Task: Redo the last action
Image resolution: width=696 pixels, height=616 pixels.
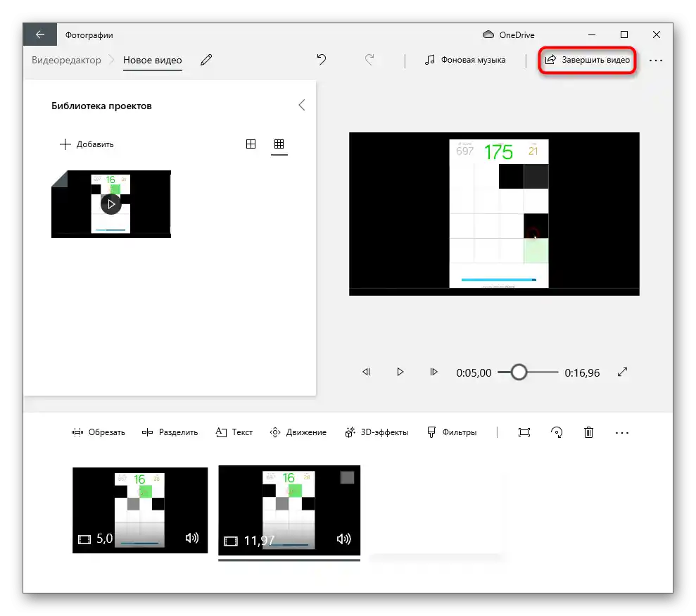Action: (369, 60)
